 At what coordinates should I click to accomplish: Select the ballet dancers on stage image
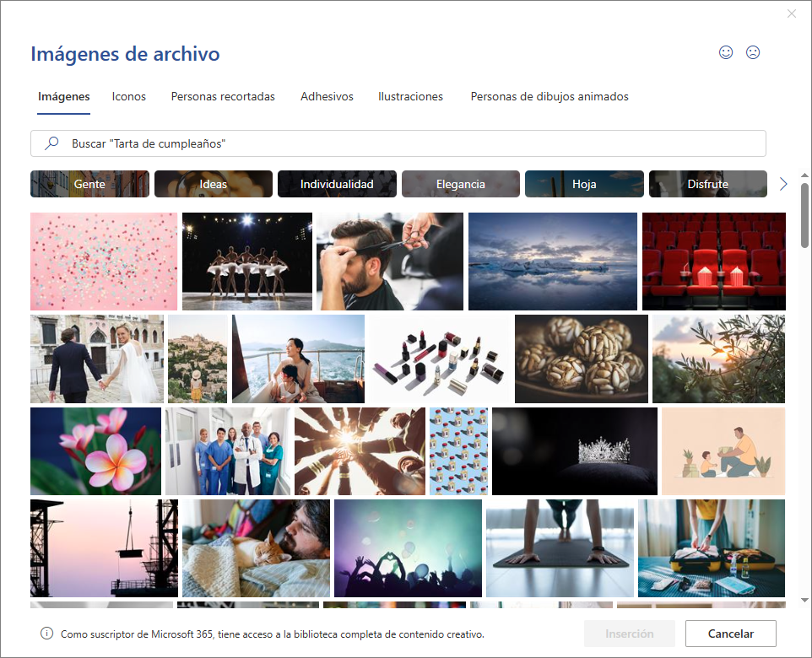coord(247,262)
